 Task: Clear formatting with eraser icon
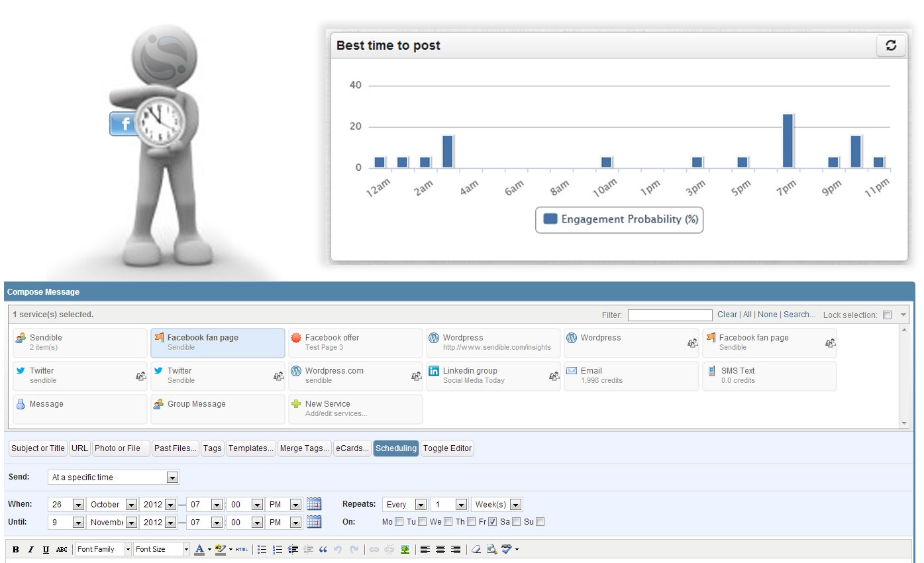click(x=476, y=549)
